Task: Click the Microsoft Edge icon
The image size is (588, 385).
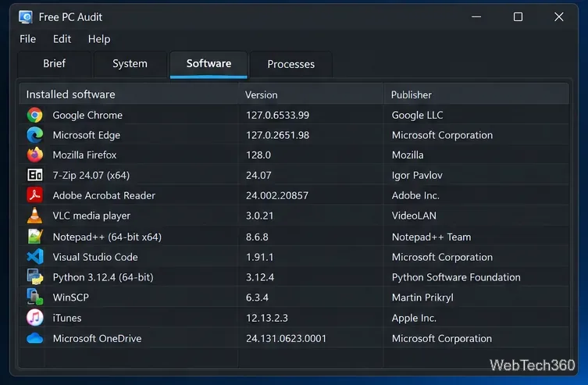Action: tap(34, 135)
